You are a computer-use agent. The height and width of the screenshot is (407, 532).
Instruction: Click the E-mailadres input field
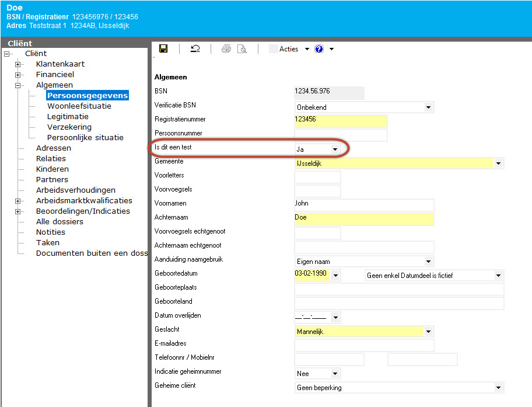[364, 345]
